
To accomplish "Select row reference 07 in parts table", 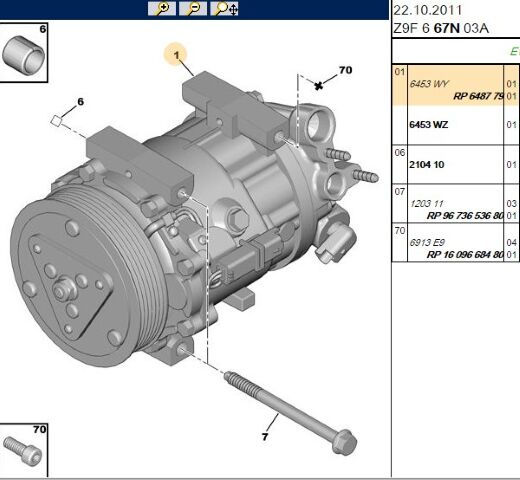I will (x=399, y=192).
